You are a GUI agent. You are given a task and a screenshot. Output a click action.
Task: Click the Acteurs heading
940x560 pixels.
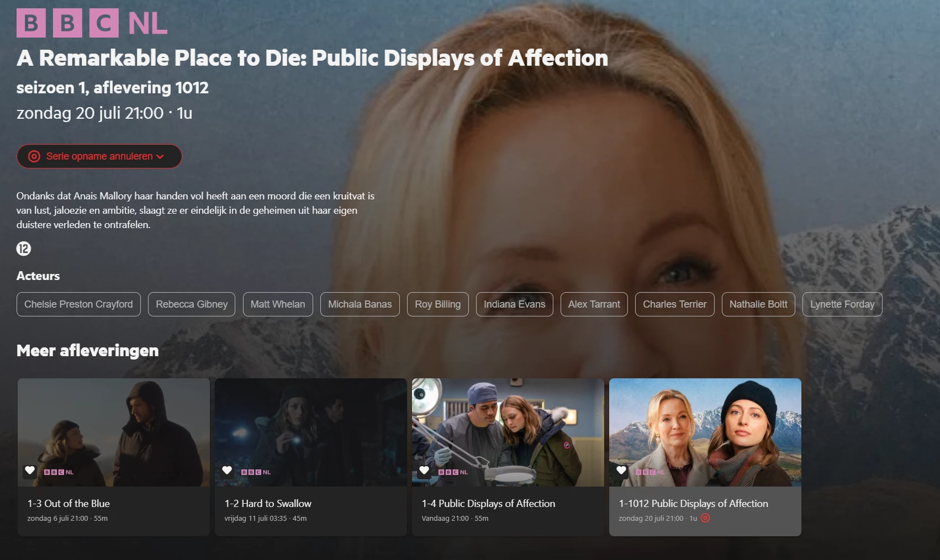(x=38, y=276)
